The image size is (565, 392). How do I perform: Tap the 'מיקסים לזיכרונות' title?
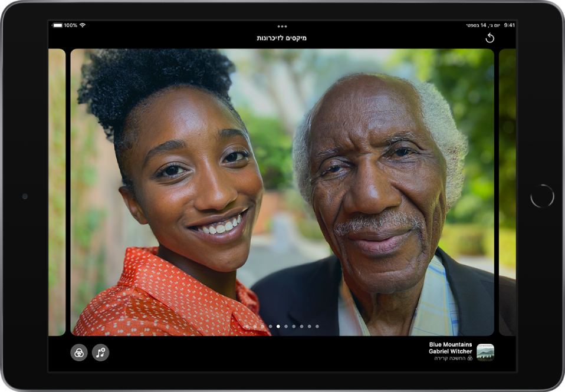pos(282,38)
